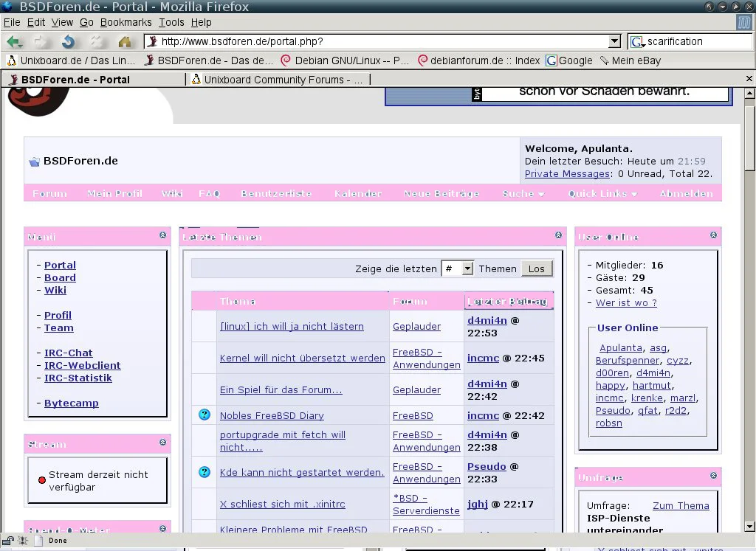Sort by the Letzter Beitrag column header
The width and height of the screenshot is (756, 551).
pyautogui.click(x=508, y=302)
